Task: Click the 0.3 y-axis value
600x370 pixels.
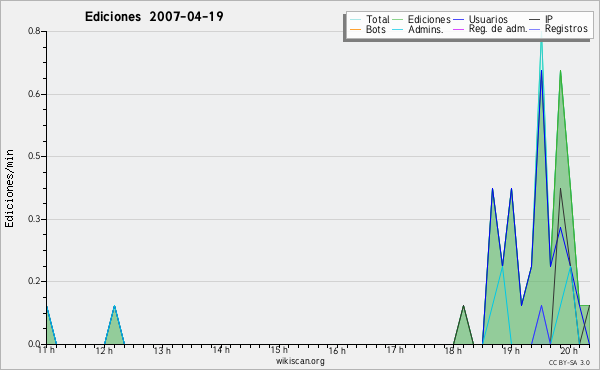Action: click(34, 219)
